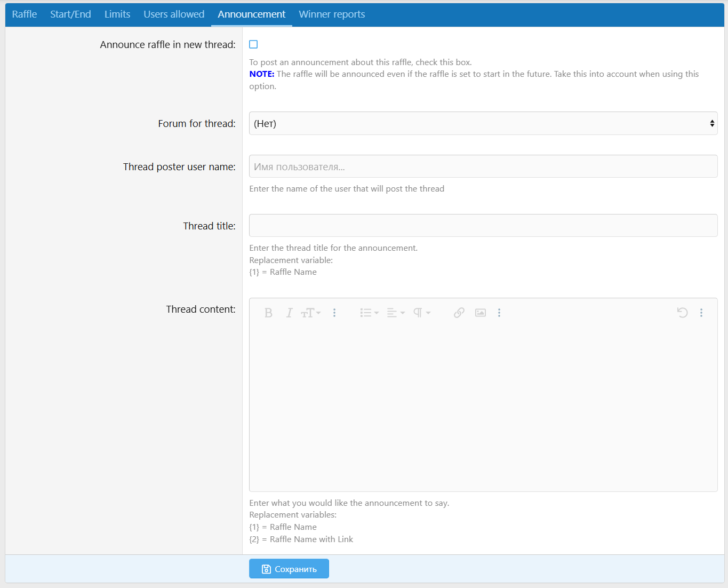
Task: Open the list options in editor toolbar
Action: [369, 313]
